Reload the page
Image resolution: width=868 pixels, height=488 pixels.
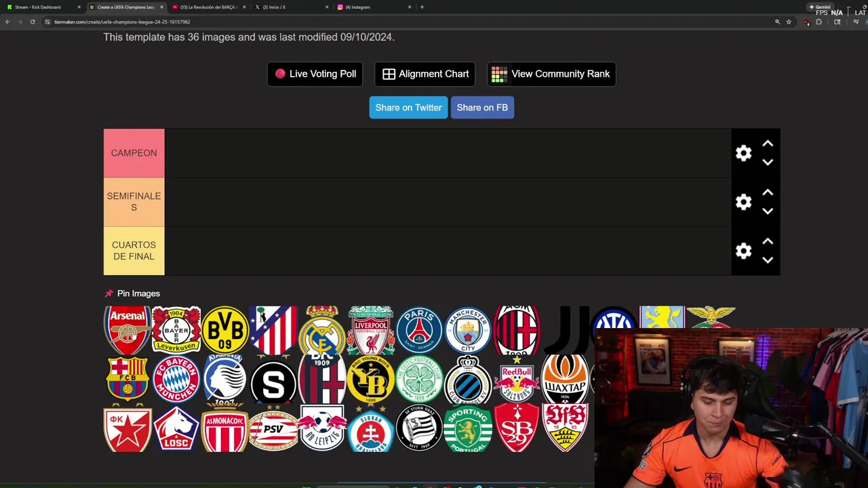pyautogui.click(x=32, y=22)
